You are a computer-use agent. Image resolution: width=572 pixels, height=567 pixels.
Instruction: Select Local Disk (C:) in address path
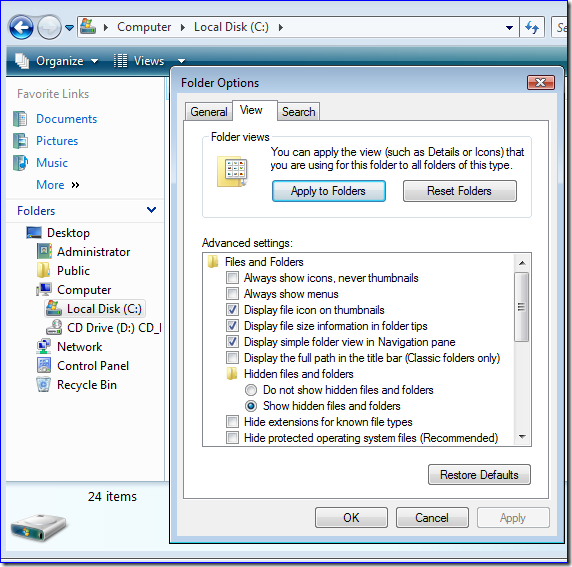[231, 27]
